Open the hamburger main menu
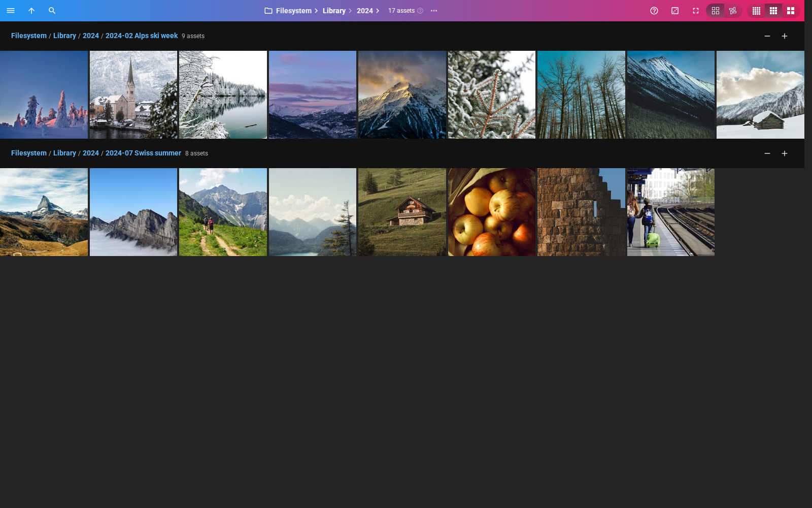 pos(11,11)
